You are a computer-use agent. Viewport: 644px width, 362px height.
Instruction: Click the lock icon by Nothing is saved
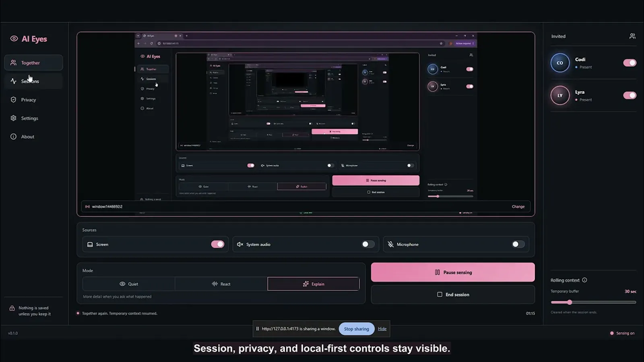pyautogui.click(x=12, y=308)
